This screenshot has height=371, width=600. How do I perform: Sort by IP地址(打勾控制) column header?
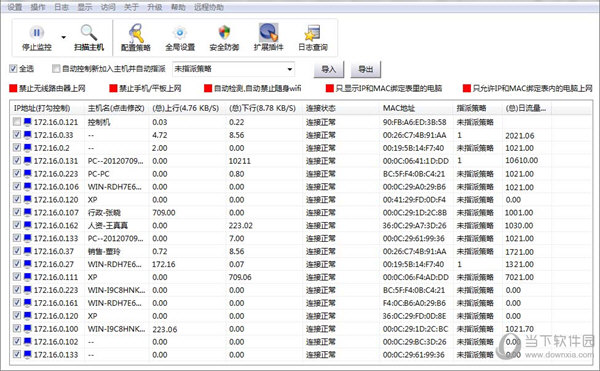click(47, 108)
